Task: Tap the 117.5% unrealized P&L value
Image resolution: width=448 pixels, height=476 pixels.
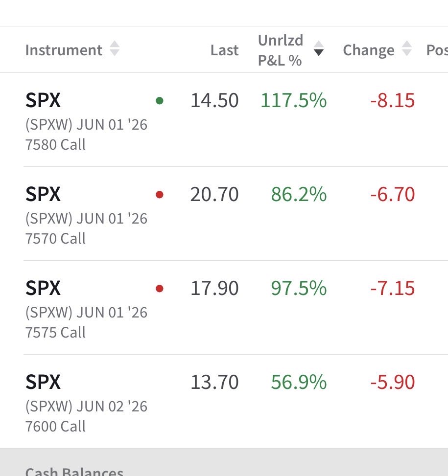Action: point(293,100)
